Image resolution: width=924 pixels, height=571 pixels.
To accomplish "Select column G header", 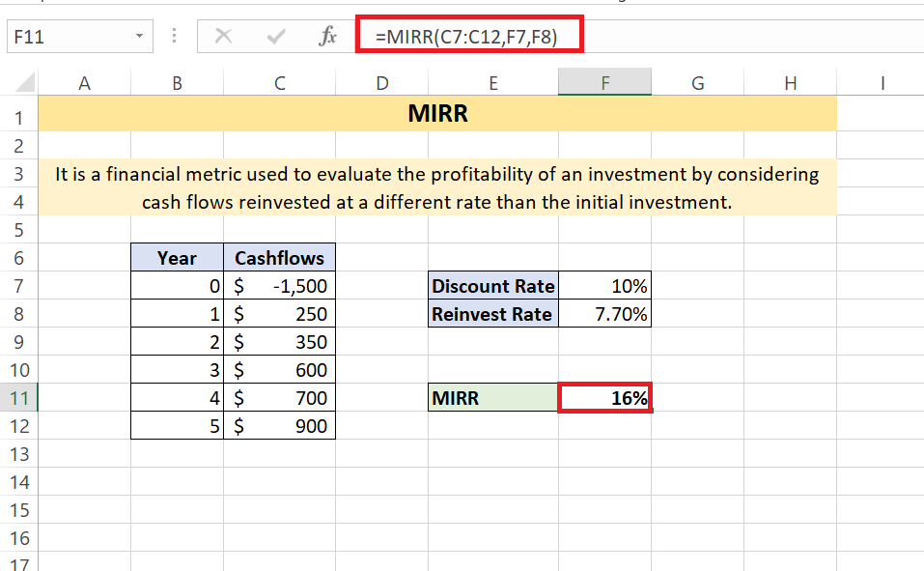I will click(698, 83).
